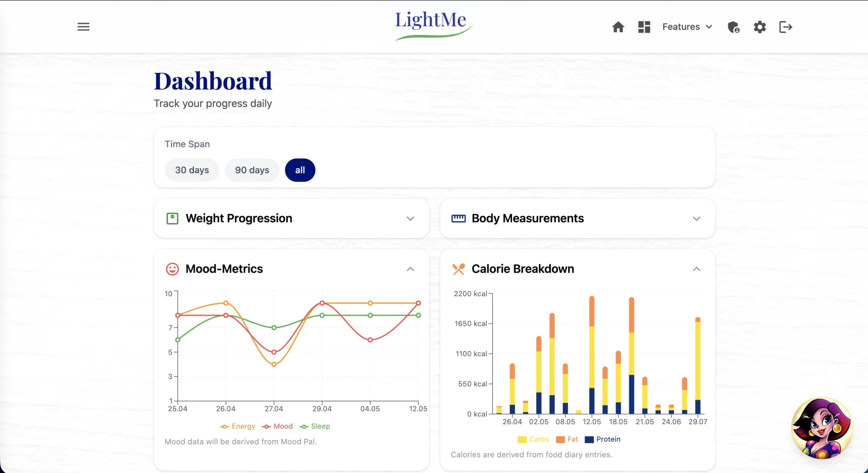Image resolution: width=868 pixels, height=473 pixels.
Task: Open the privacy shield icon
Action: pos(733,27)
